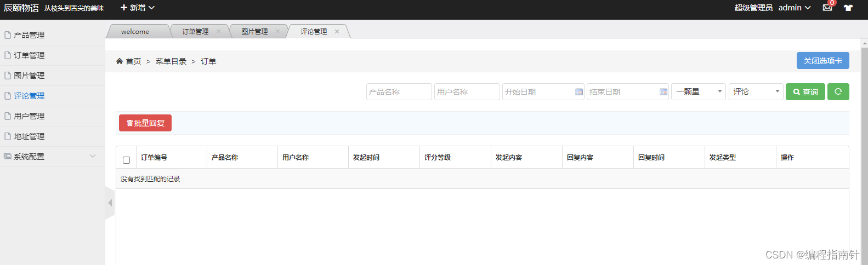Image resolution: width=868 pixels, height=265 pixels.
Task: Collapse the sidebar with the arrow handle
Action: click(x=110, y=203)
